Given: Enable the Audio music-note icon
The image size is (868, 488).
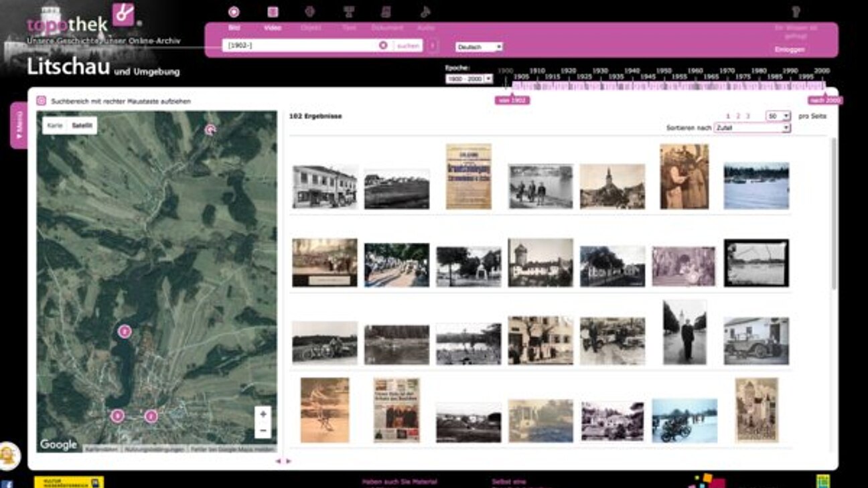Looking at the screenshot, I should (x=425, y=11).
